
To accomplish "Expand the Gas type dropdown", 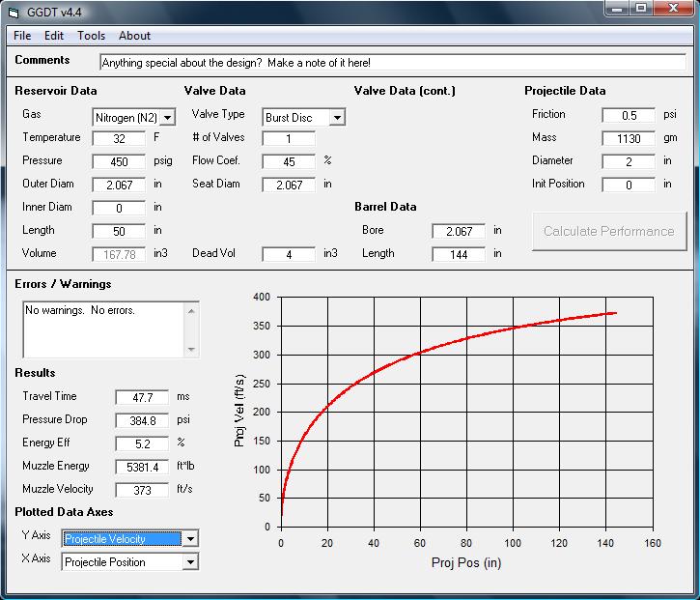I will 167,118.
